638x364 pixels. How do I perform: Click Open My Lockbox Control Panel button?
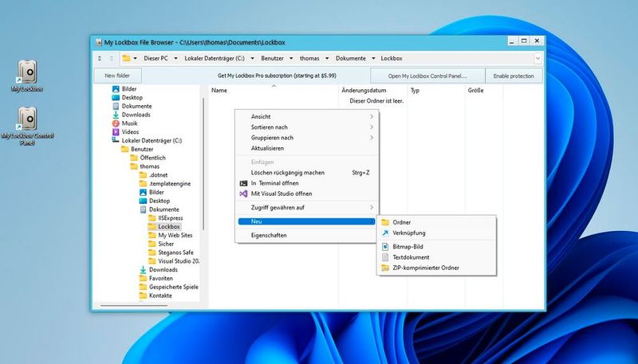point(427,76)
